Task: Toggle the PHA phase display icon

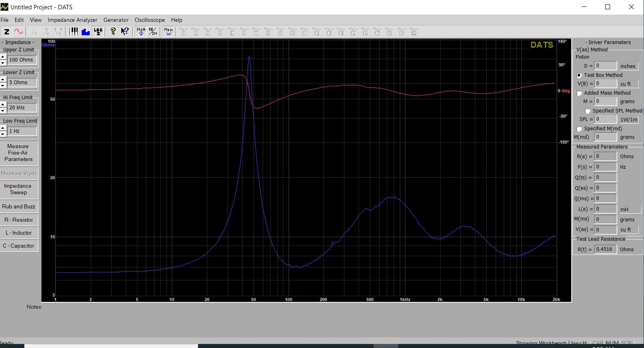Action: [x=141, y=32]
